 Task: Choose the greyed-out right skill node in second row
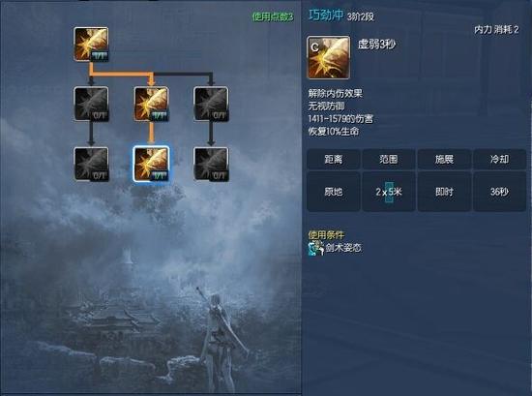[x=211, y=104]
